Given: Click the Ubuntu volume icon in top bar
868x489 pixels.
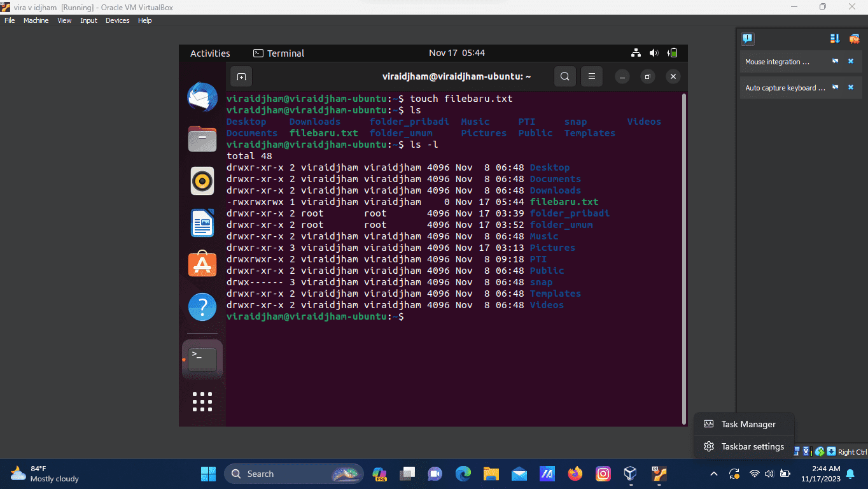Looking at the screenshot, I should tap(654, 53).
